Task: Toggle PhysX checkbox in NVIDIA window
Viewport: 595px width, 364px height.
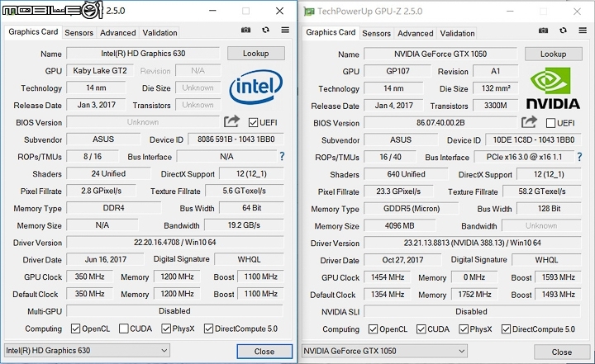Action: click(x=464, y=329)
